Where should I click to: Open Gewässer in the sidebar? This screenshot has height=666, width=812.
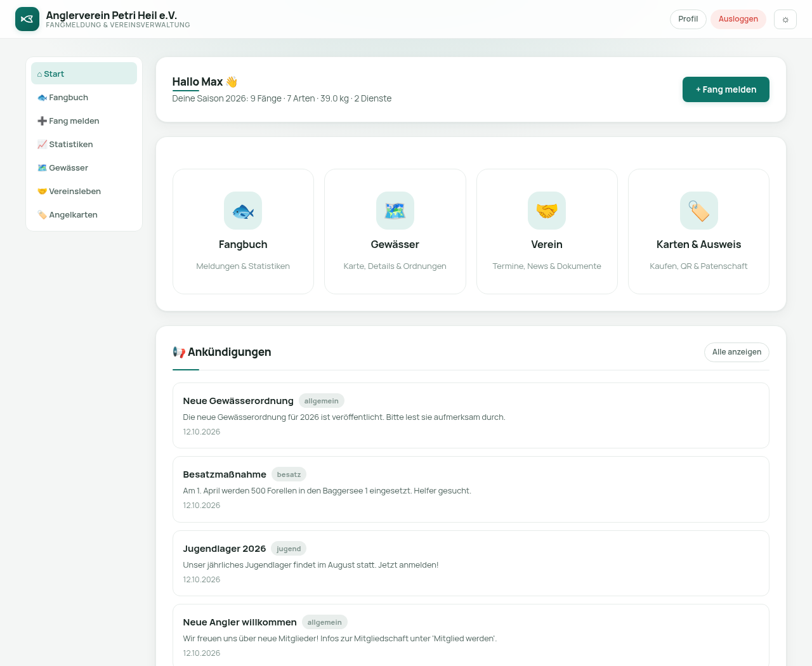click(x=84, y=167)
